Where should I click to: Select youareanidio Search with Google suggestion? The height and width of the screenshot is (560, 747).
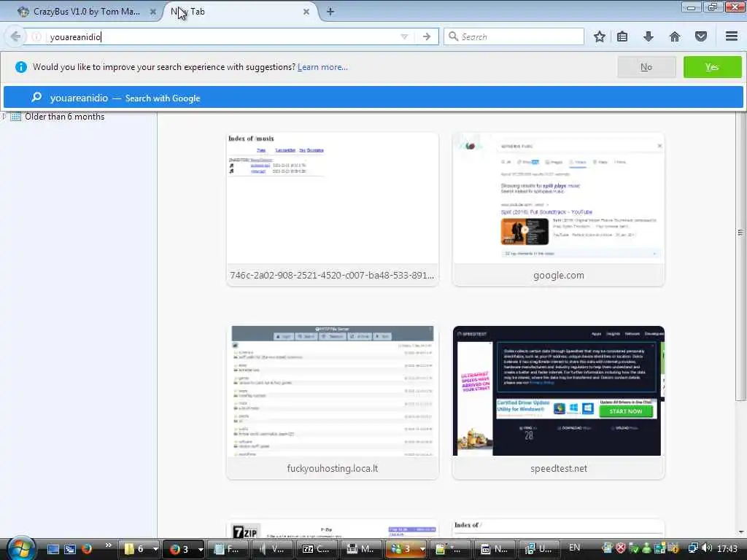tap(373, 98)
